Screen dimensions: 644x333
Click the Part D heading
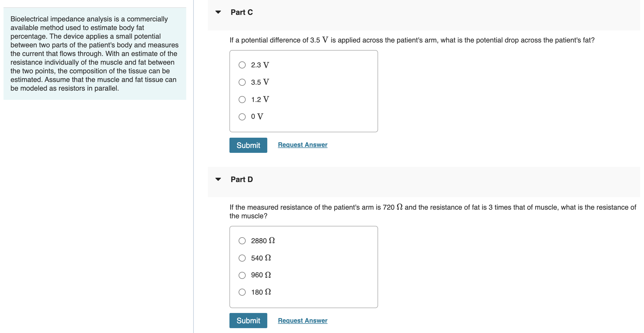click(242, 179)
